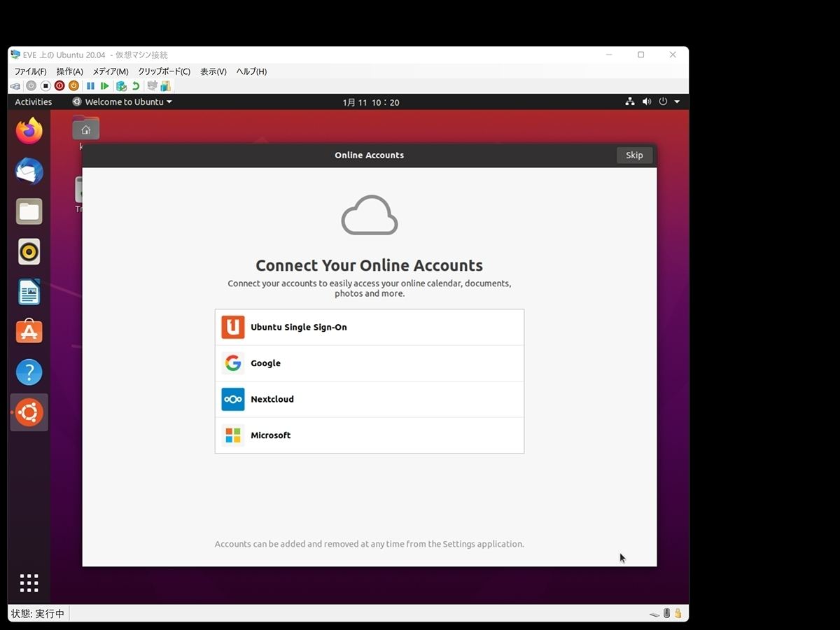840x630 pixels.
Task: Open the ヘルプ(H) menu
Action: tap(251, 71)
